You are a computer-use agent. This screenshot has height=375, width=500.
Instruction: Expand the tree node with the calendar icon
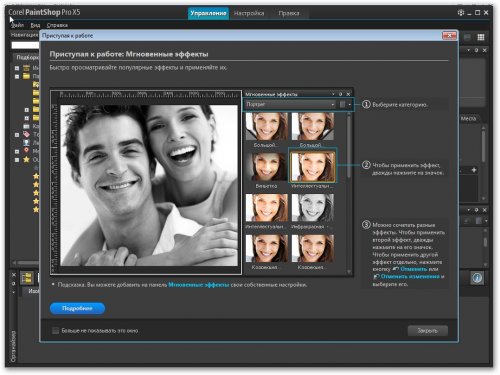pos(17,68)
